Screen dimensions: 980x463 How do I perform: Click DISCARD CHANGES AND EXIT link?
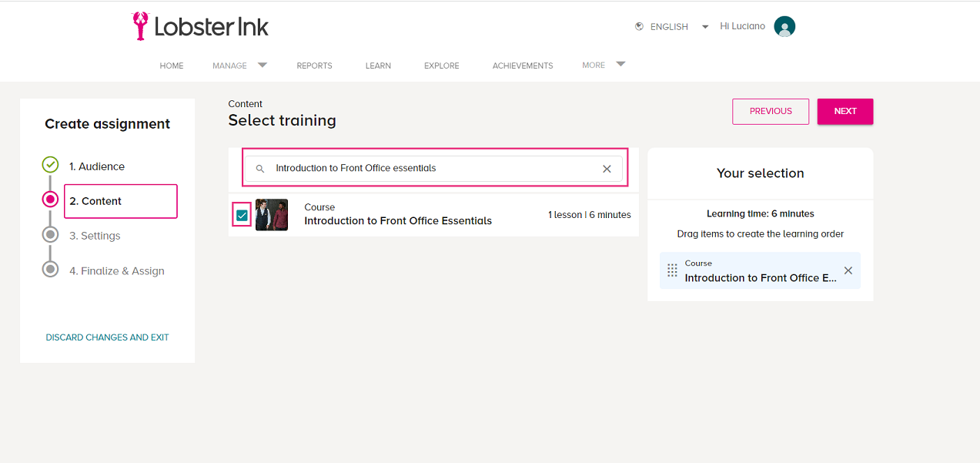click(107, 337)
